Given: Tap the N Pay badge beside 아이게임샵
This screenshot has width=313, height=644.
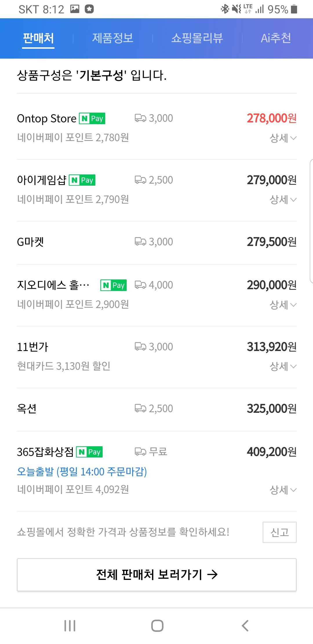Looking at the screenshot, I should pyautogui.click(x=82, y=180).
